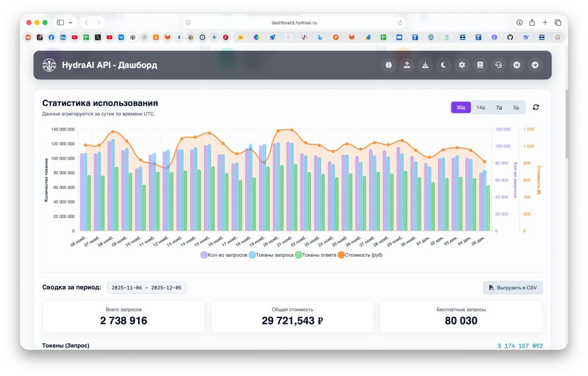Refresh statistics with the circular arrows icon
The image size is (588, 376).
tap(536, 107)
